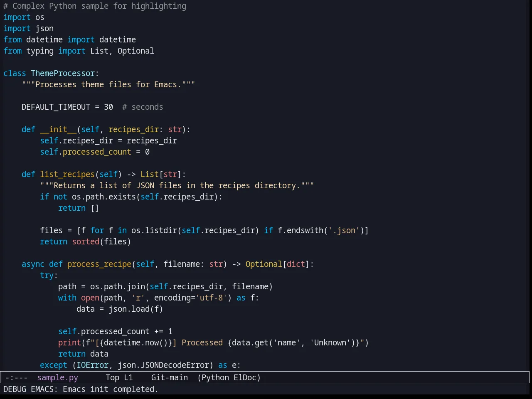
Task: Click the 'Unknown' string literal
Action: click(x=330, y=342)
